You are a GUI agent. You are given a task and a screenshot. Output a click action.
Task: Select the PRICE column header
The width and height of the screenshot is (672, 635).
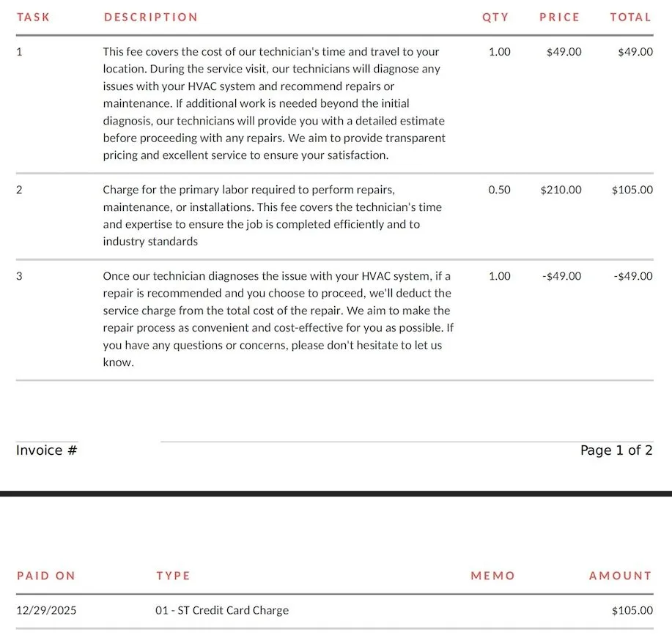point(559,17)
